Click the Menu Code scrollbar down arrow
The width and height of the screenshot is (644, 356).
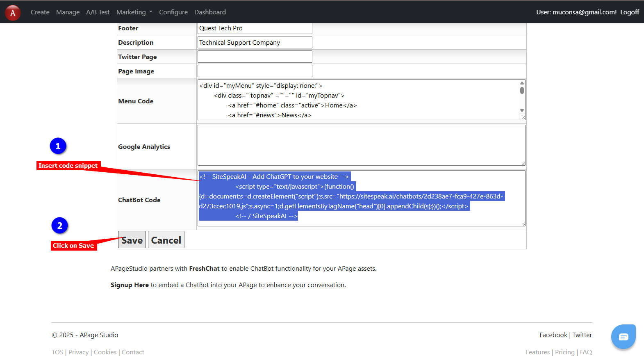522,111
